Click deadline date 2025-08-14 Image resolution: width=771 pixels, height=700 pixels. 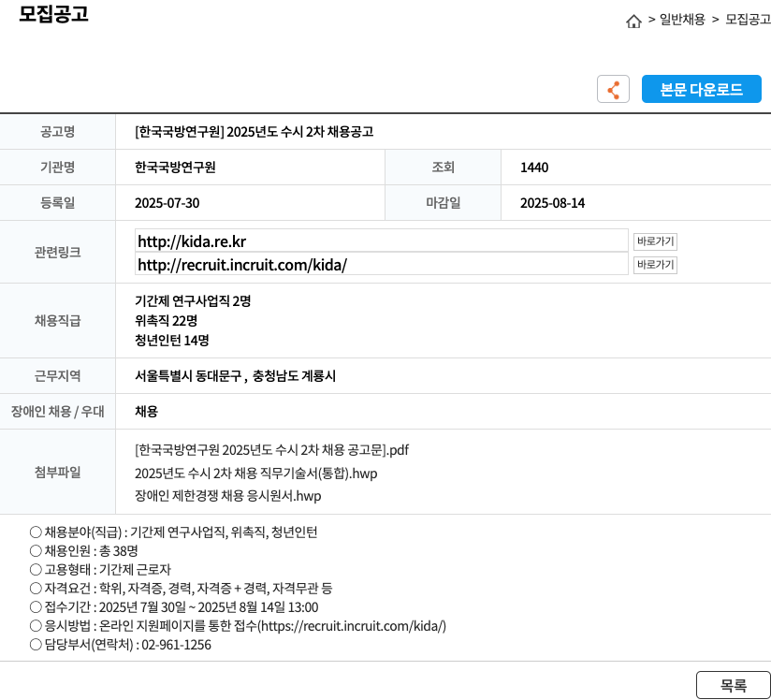pyautogui.click(x=553, y=203)
